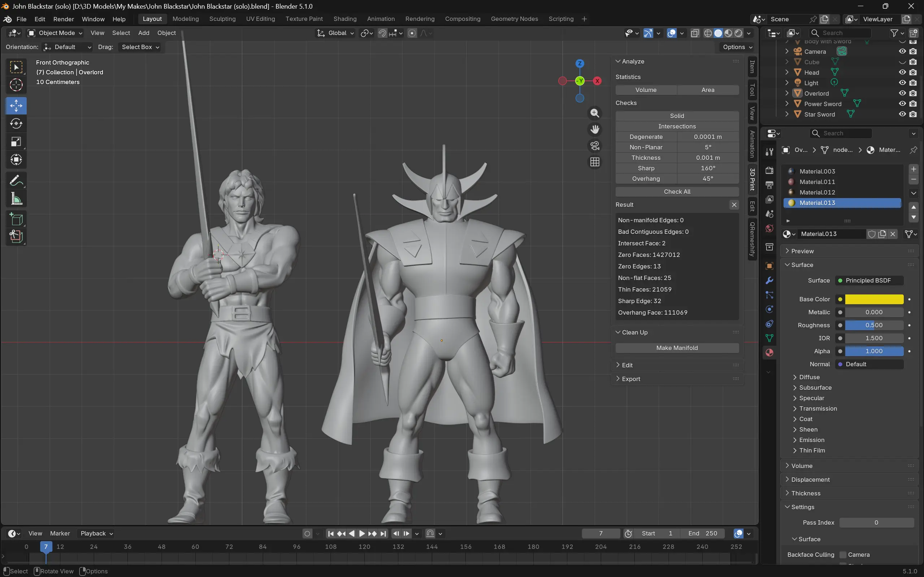Open the Orientation Default dropdown
The width and height of the screenshot is (924, 577).
pyautogui.click(x=67, y=47)
